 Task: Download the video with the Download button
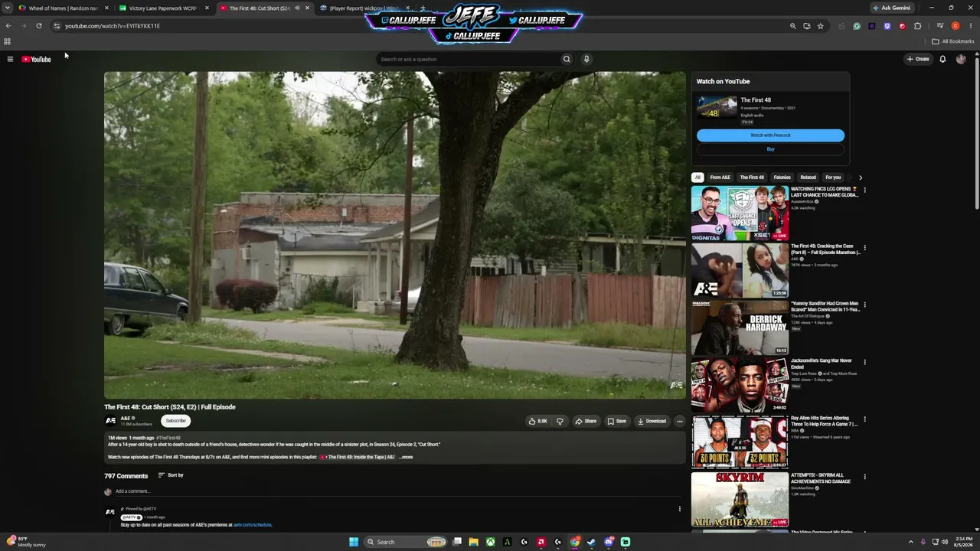coord(652,421)
